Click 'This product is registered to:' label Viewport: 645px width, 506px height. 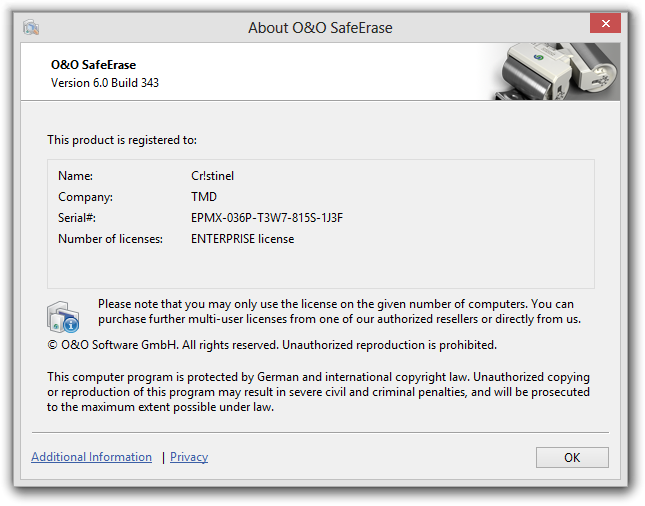coord(122,140)
